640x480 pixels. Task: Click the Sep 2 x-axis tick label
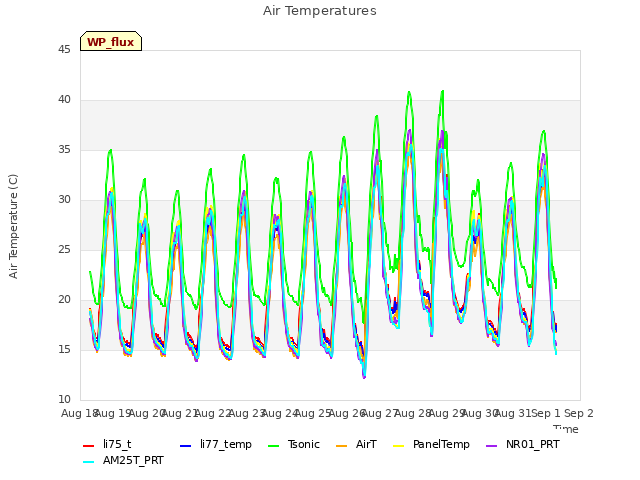click(579, 413)
